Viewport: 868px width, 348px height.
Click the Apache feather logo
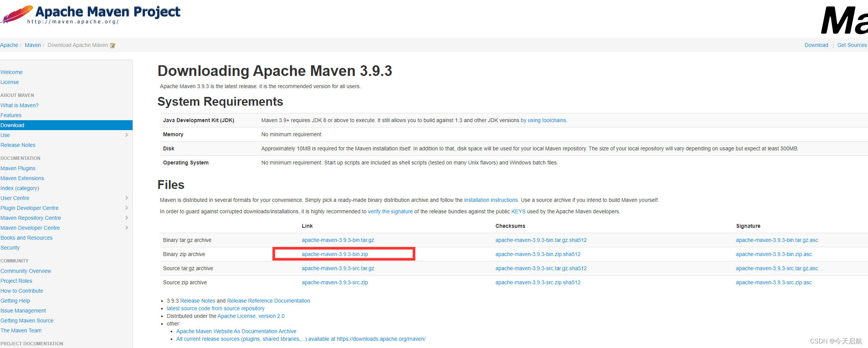(17, 14)
